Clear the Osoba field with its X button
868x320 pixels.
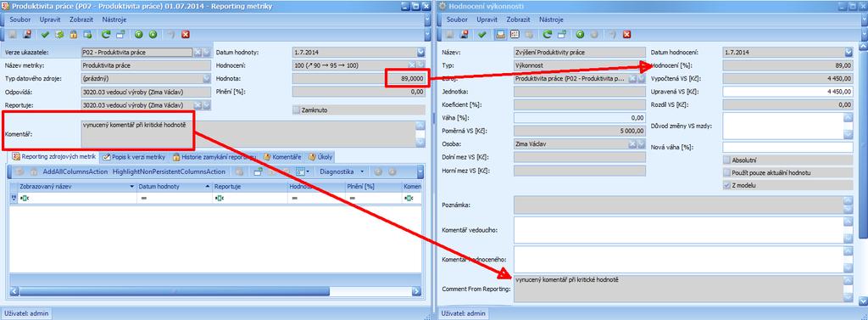pos(632,144)
